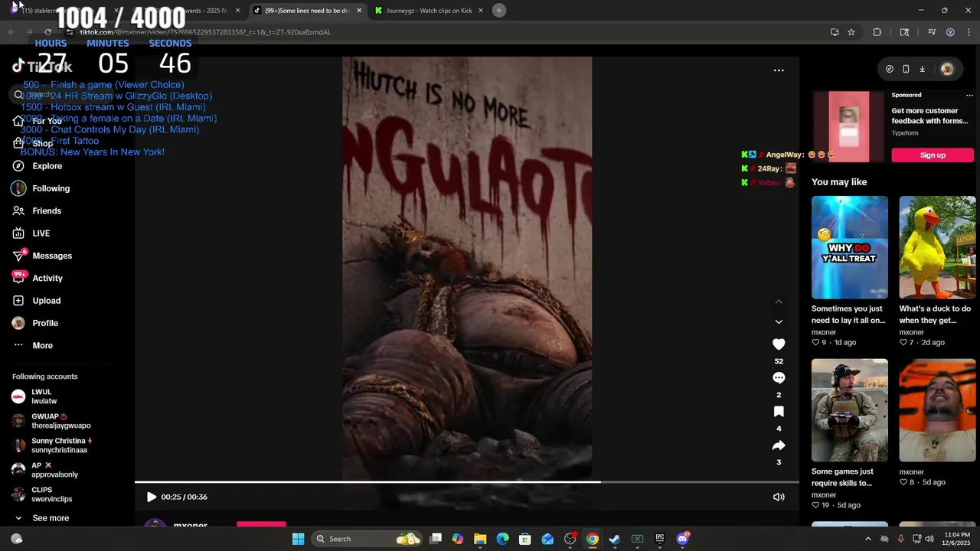Open Messages in the TikTok sidebar
980x551 pixels.
point(52,256)
